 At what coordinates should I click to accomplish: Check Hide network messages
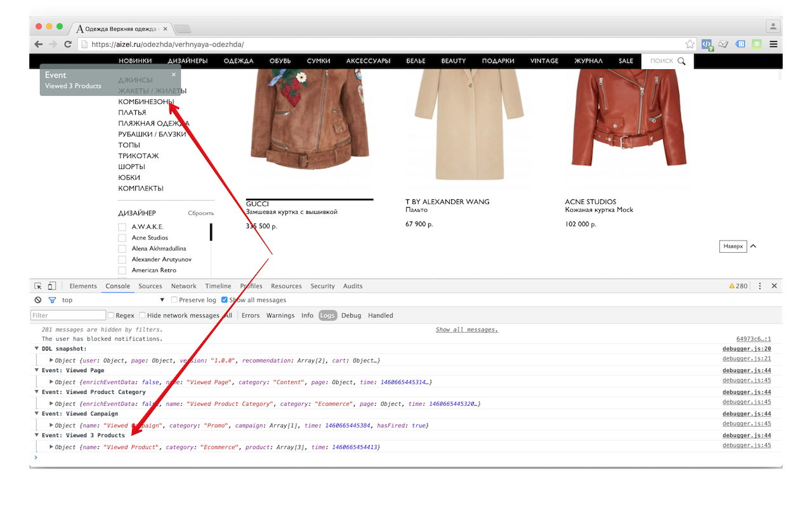click(142, 316)
